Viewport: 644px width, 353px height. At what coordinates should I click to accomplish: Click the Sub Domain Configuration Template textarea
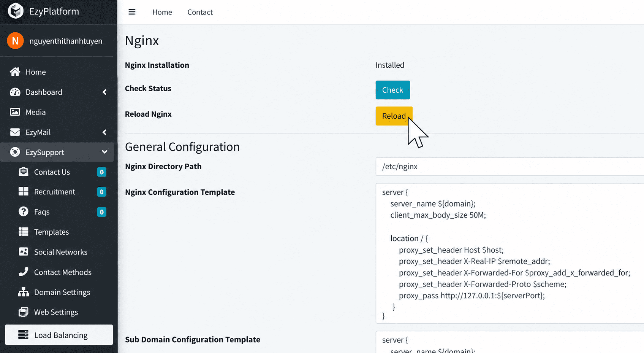(x=510, y=342)
